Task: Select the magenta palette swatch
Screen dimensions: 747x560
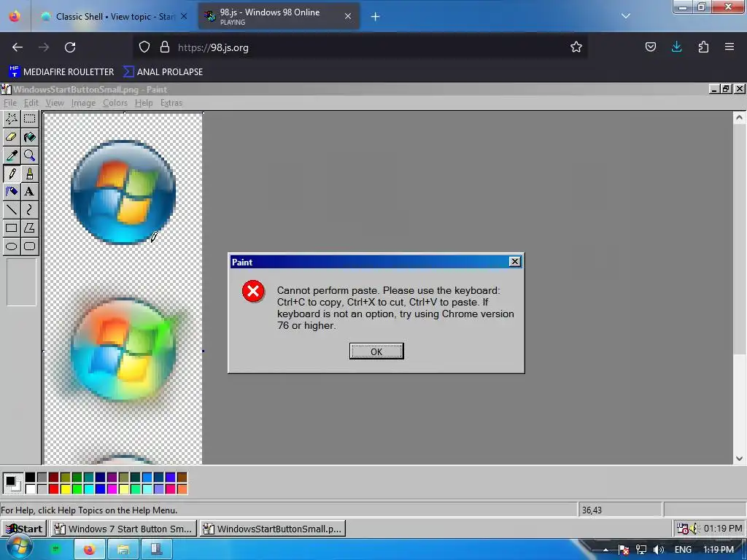Action: tap(112, 489)
